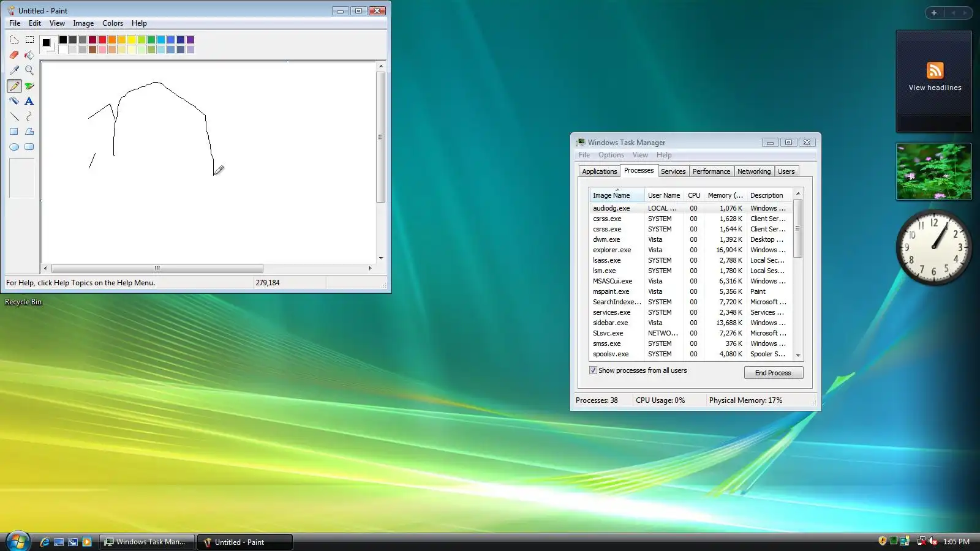Select the Rounded Rectangle shape tool
This screenshot has width=980, height=551.
pos(29,147)
